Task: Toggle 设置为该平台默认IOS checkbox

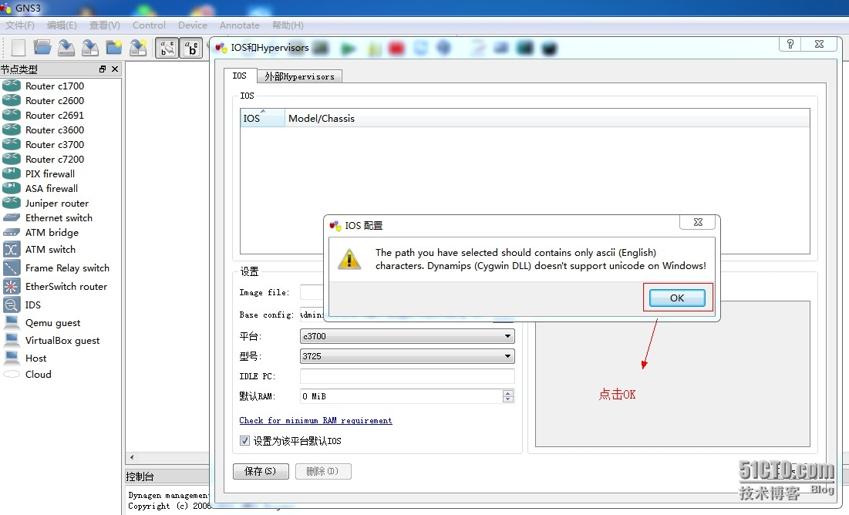Action: [x=245, y=440]
